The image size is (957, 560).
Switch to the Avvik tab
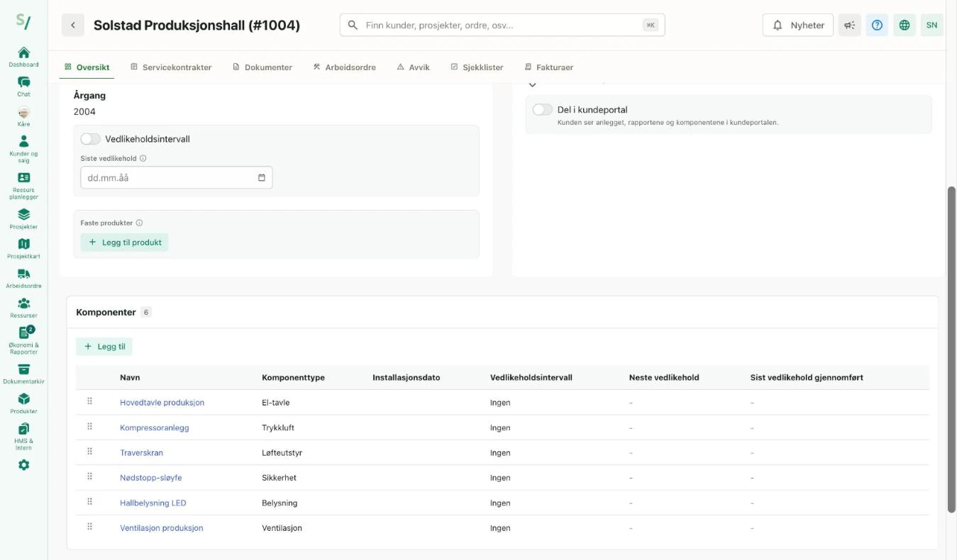point(413,67)
